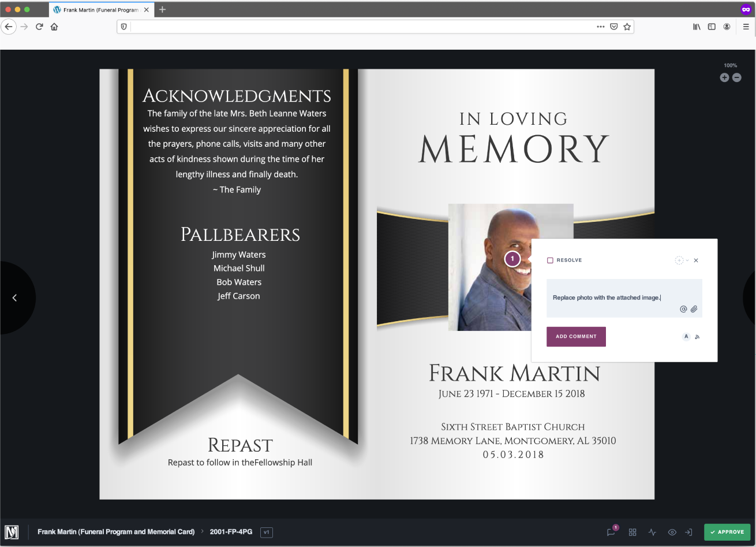Click the '100%' zoom level label
This screenshot has width=756, height=547.
[x=731, y=66]
